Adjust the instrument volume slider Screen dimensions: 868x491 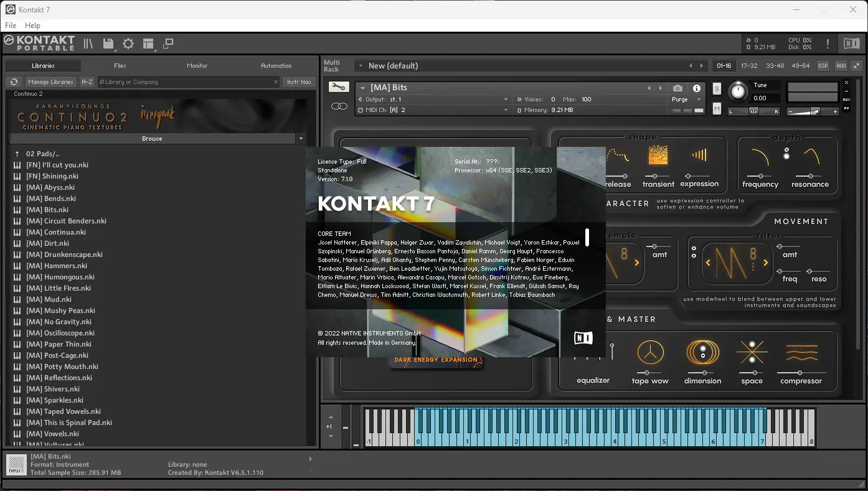tap(813, 111)
